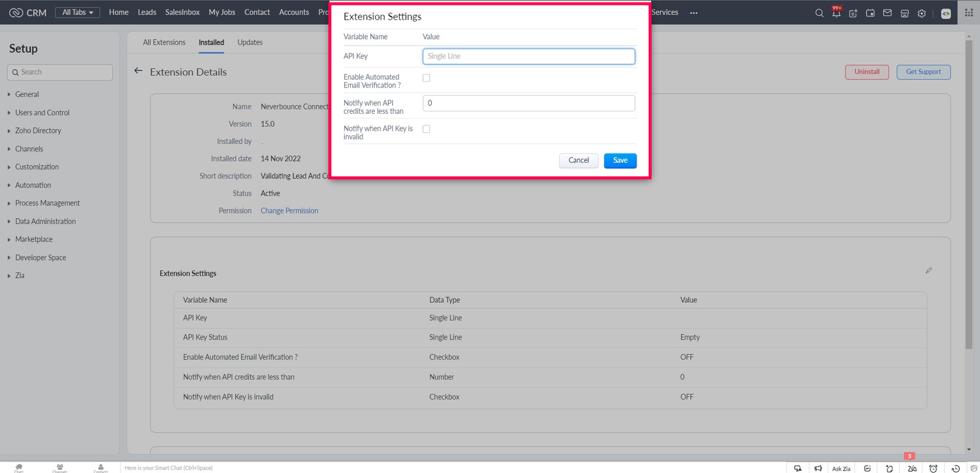Click the Setup search box

click(60, 72)
